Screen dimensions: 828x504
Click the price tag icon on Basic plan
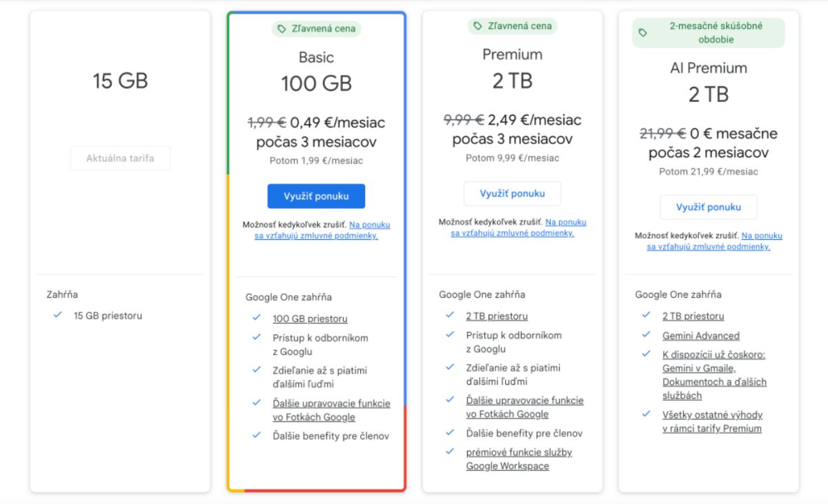pyautogui.click(x=282, y=29)
